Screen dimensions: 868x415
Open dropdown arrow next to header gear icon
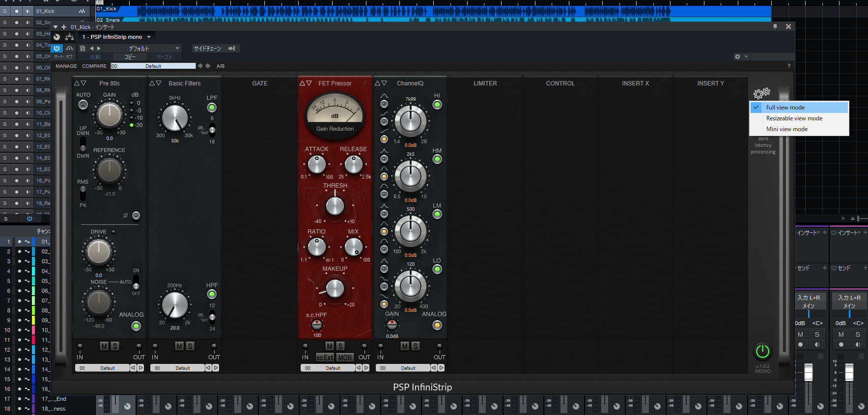click(746, 56)
